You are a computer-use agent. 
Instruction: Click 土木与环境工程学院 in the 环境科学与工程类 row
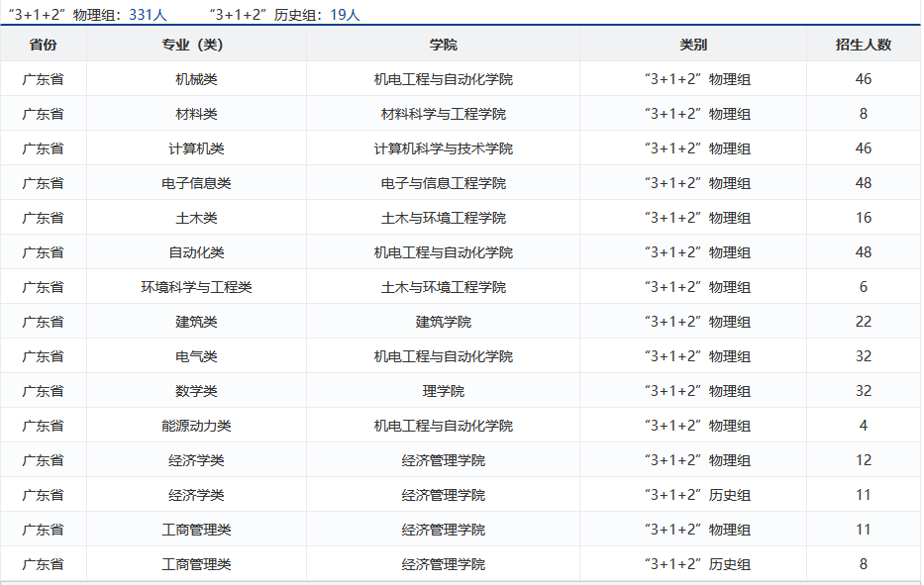click(443, 287)
